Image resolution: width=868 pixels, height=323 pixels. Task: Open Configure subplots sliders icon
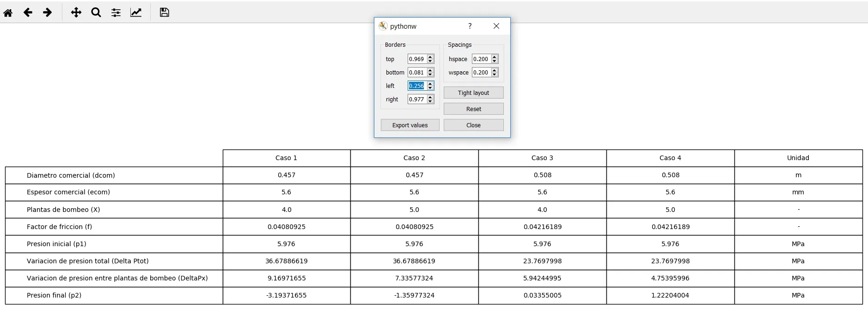click(x=116, y=12)
